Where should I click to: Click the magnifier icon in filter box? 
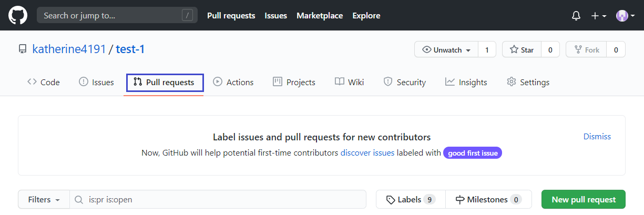[79, 200]
